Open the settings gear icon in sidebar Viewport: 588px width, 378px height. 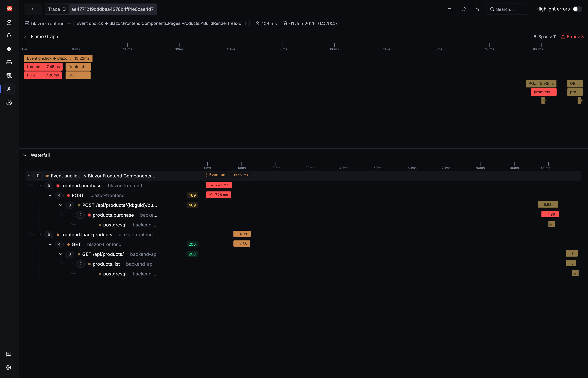point(9,367)
